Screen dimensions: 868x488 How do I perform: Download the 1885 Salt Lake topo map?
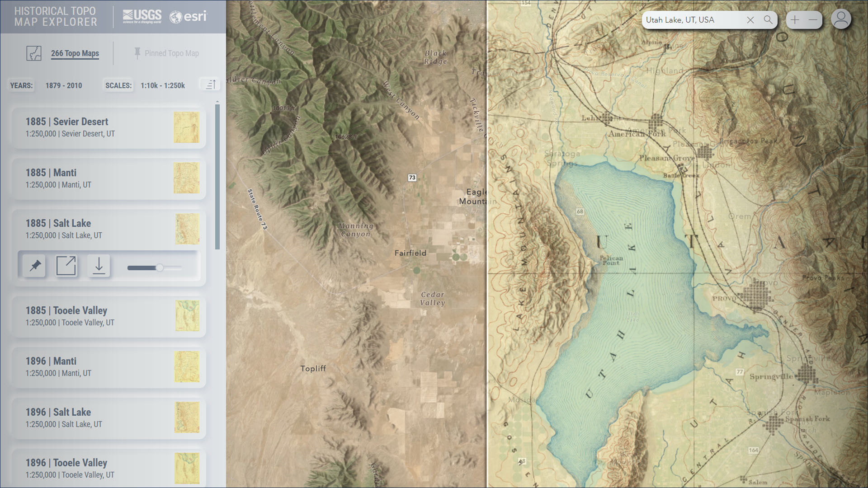pyautogui.click(x=99, y=266)
